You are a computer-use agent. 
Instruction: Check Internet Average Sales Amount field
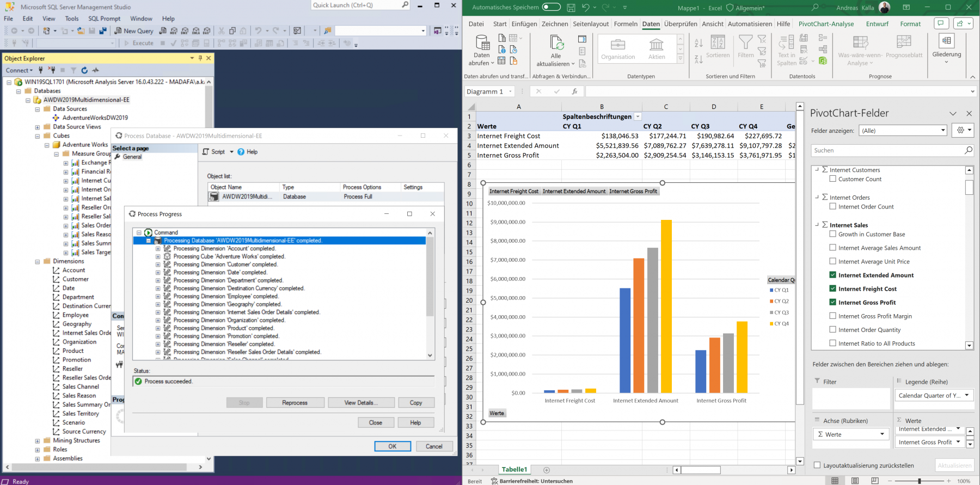pyautogui.click(x=832, y=248)
